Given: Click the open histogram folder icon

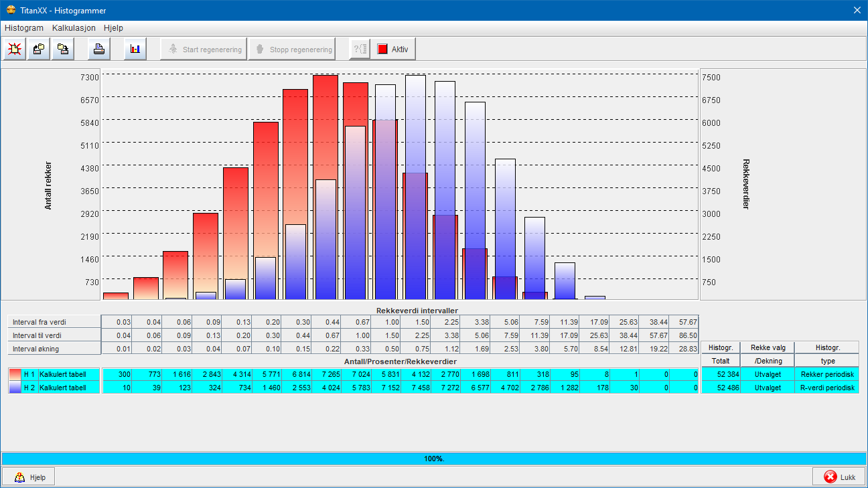Looking at the screenshot, I should coord(39,49).
